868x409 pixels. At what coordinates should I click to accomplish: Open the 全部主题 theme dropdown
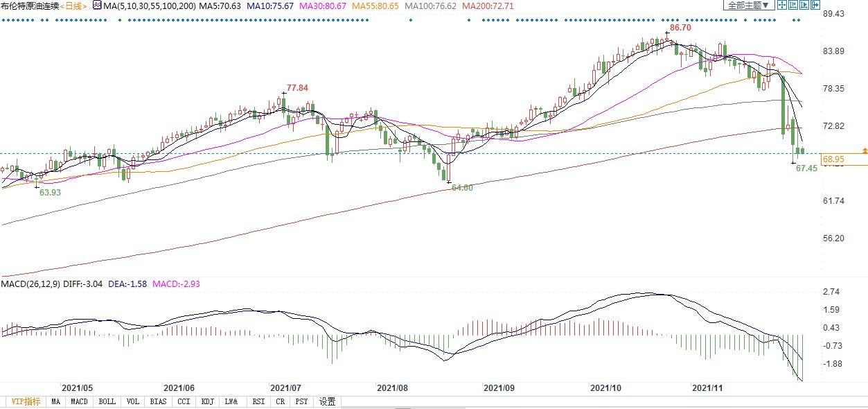pyautogui.click(x=748, y=5)
